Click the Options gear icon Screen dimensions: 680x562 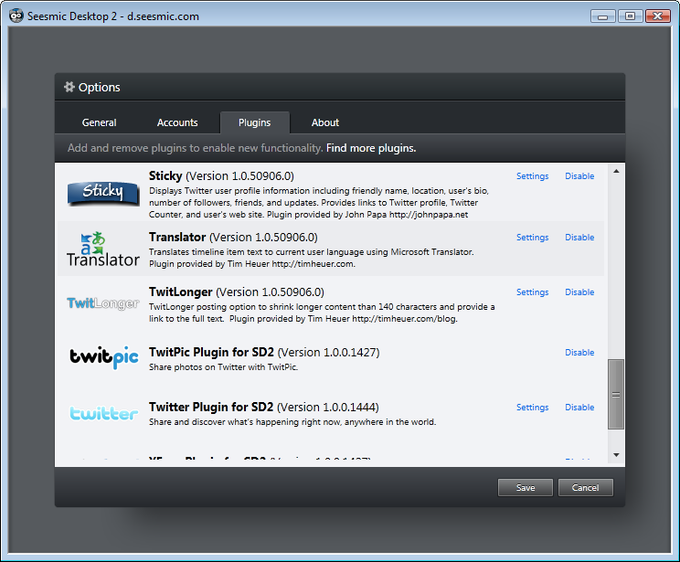click(x=69, y=87)
